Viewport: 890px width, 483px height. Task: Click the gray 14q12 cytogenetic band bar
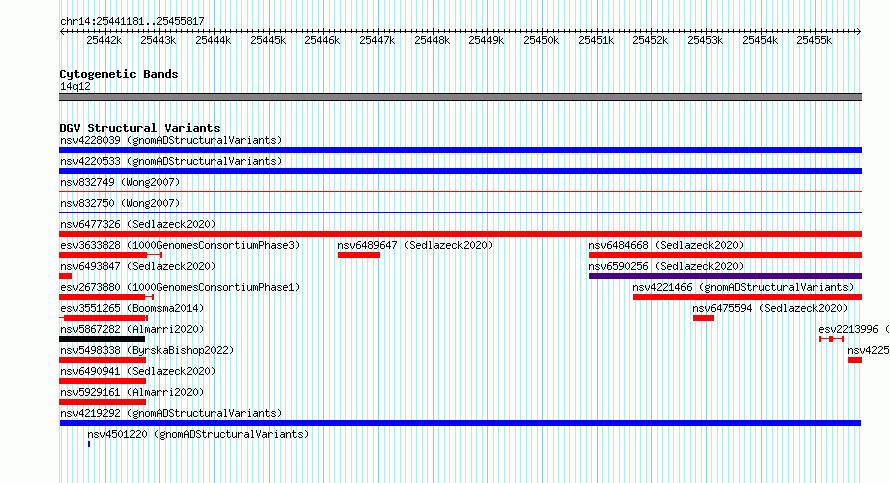point(460,97)
